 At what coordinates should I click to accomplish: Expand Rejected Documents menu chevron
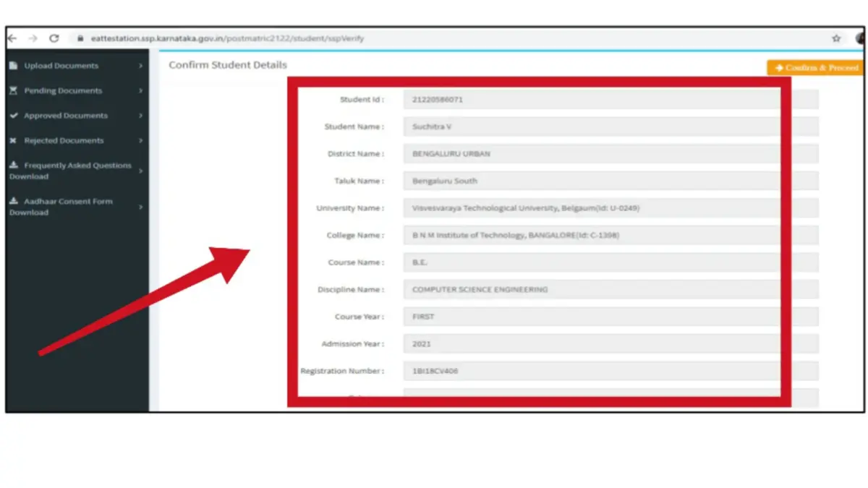[140, 141]
